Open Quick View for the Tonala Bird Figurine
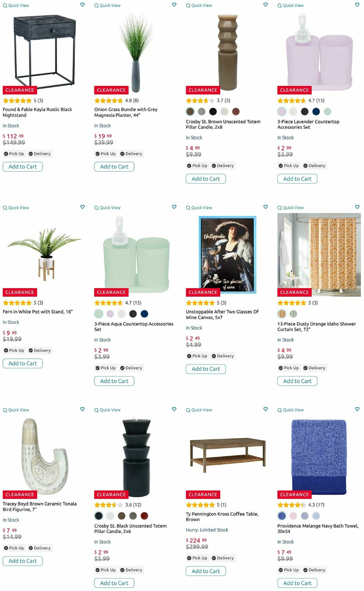Screen dimensions: 364x591 click(x=16, y=410)
